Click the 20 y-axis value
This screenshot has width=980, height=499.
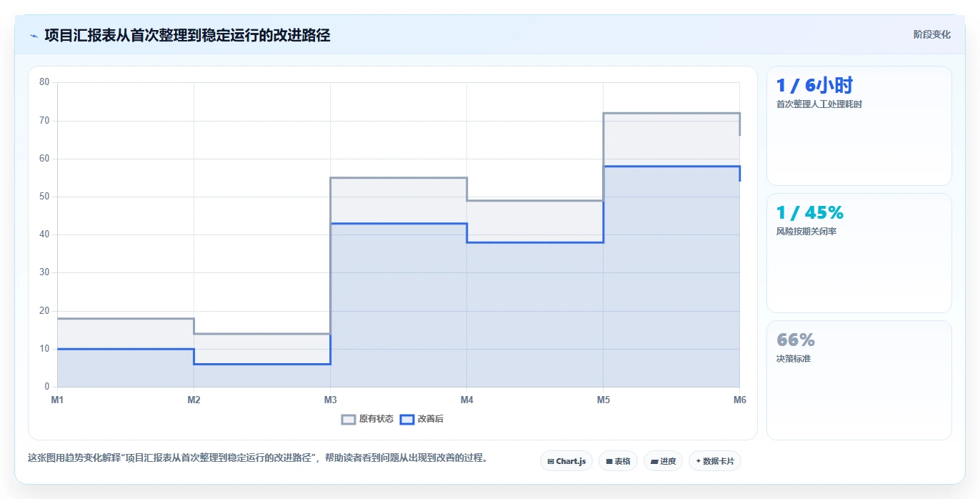(x=44, y=311)
